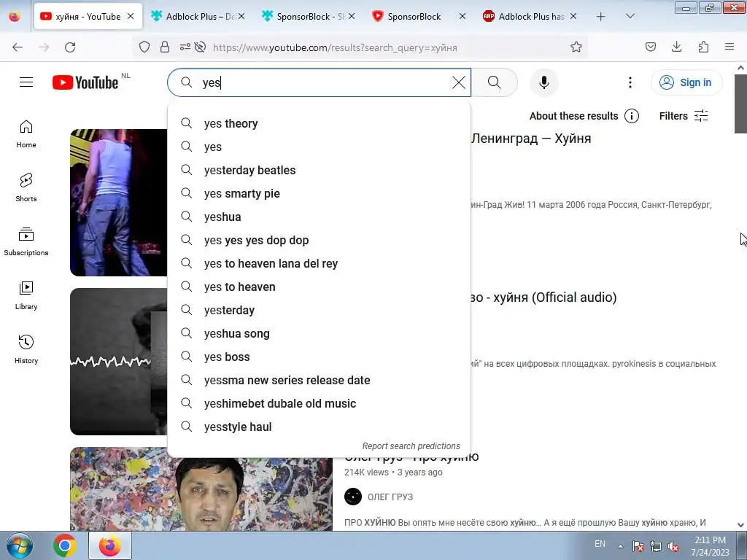Viewport: 747px width, 560px height.
Task: Switch to the 'SponsorBlock - Sk' tab
Action: coord(309,16)
